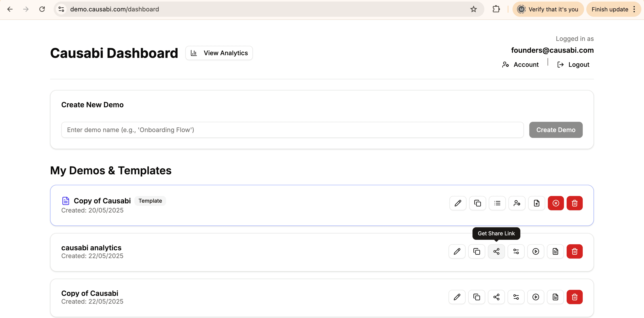Focus the demo name input field
The width and height of the screenshot is (644, 318).
pos(292,130)
